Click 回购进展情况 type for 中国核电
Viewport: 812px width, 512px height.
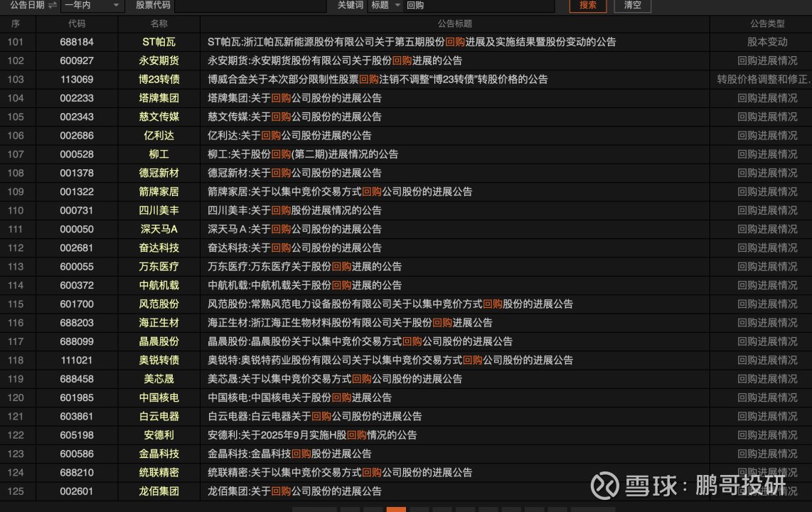[x=767, y=398]
